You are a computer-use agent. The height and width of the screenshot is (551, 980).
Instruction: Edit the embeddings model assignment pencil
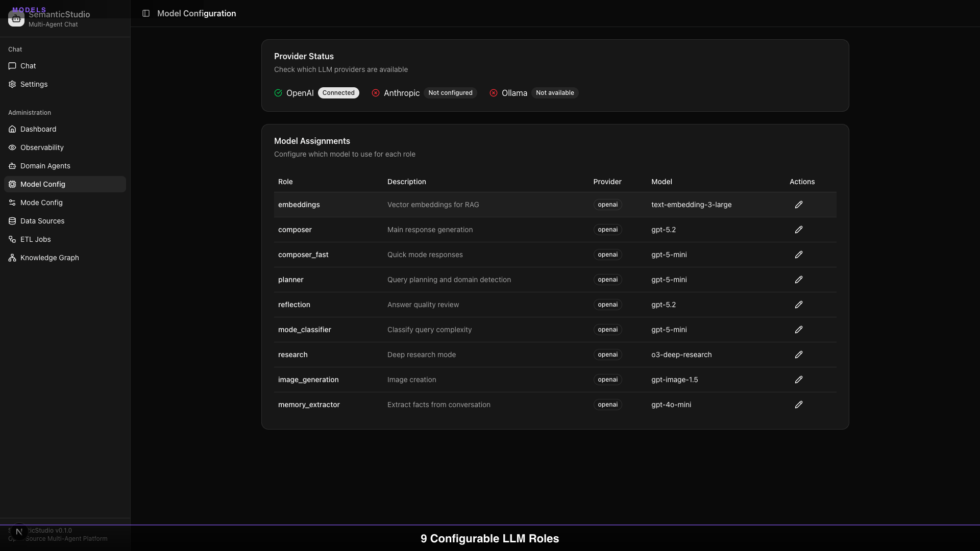(798, 205)
